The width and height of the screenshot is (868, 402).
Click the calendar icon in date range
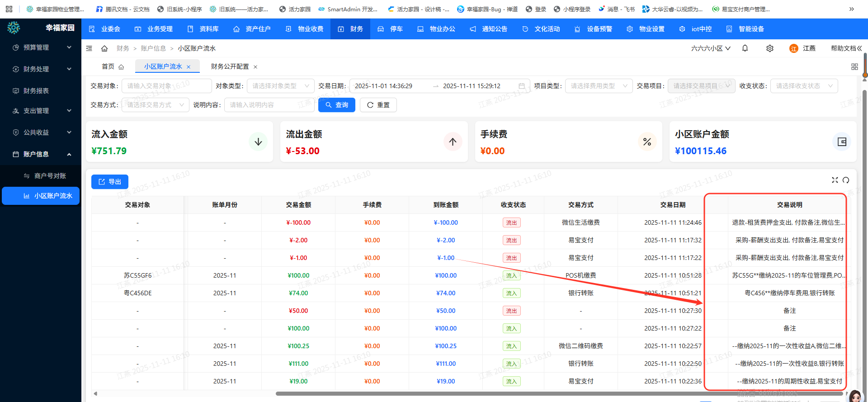click(x=522, y=86)
